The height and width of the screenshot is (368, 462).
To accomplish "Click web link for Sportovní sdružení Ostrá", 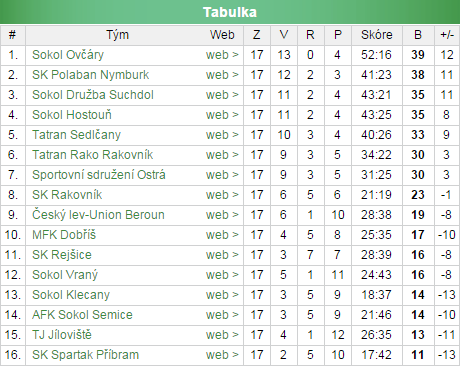I will pos(222,175).
